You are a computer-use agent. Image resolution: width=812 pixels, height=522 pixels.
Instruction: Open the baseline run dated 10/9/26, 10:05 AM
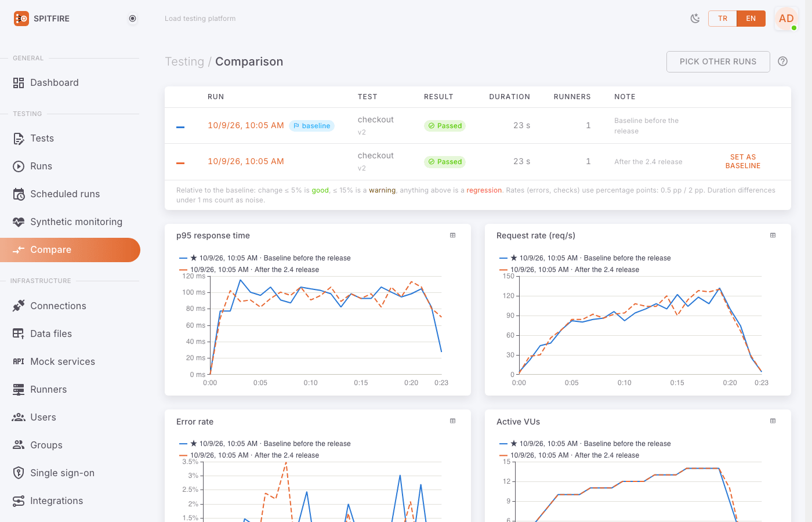click(x=246, y=125)
